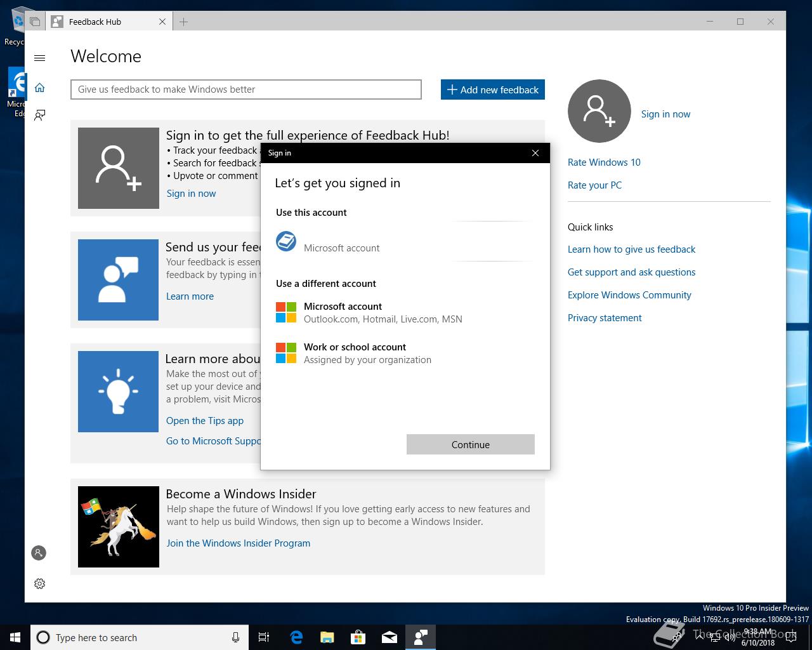Open Microsoft Store from taskbar
The width and height of the screenshot is (812, 650).
358,637
